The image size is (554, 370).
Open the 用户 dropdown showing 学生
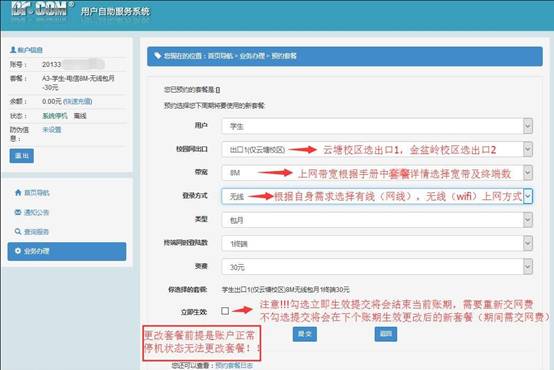[x=377, y=126]
